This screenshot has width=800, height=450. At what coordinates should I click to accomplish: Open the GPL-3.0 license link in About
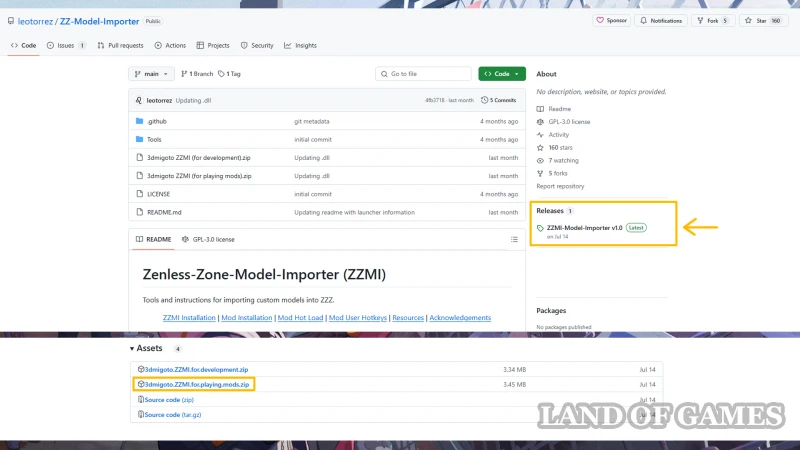pyautogui.click(x=569, y=122)
